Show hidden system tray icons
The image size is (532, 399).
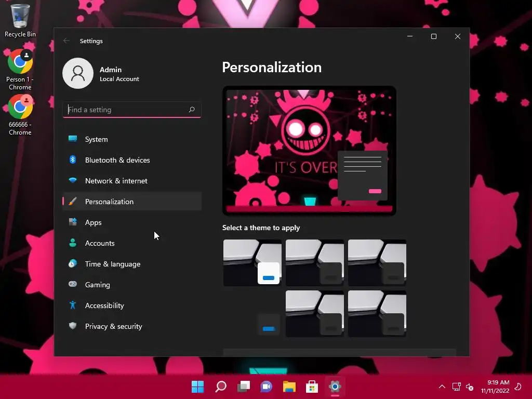(x=442, y=387)
